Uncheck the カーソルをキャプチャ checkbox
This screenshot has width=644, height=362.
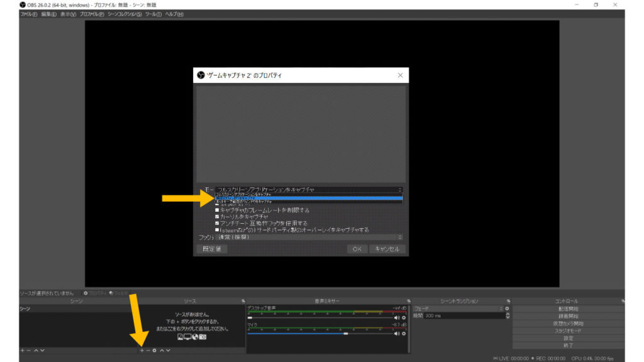(217, 217)
